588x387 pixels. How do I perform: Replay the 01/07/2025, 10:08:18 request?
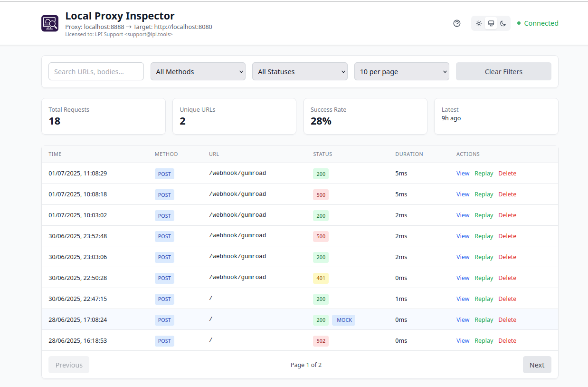[484, 194]
